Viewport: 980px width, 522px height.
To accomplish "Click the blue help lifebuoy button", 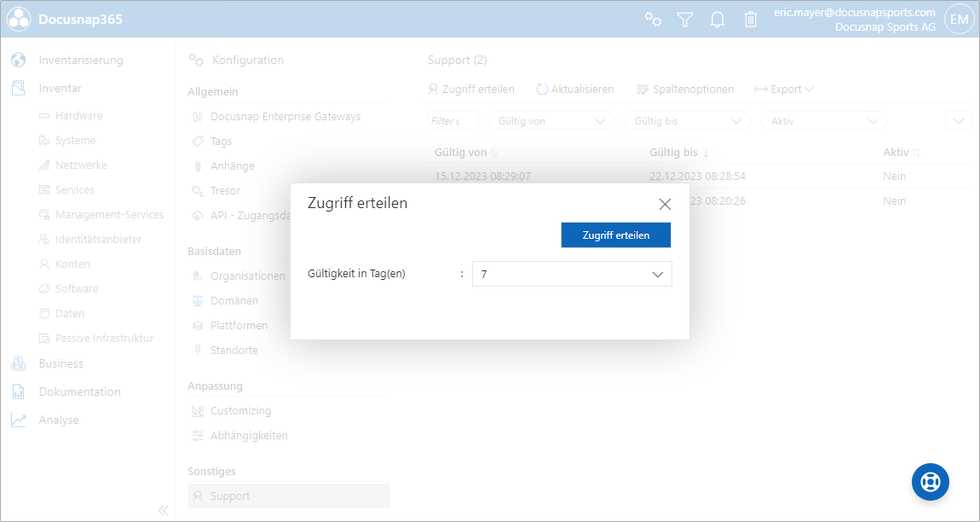I will (x=930, y=482).
